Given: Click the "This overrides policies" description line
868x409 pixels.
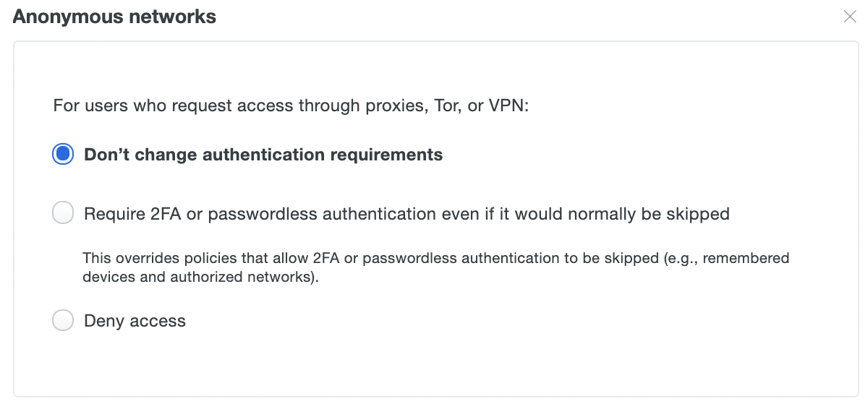Looking at the screenshot, I should pyautogui.click(x=435, y=258).
